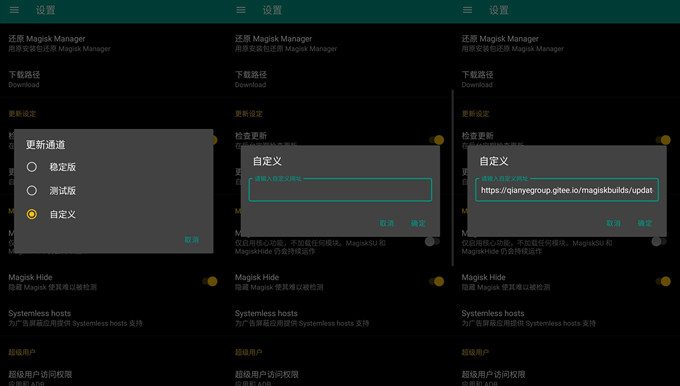
Task: Click 取消 in the 更新通道 dialog
Action: click(x=191, y=240)
